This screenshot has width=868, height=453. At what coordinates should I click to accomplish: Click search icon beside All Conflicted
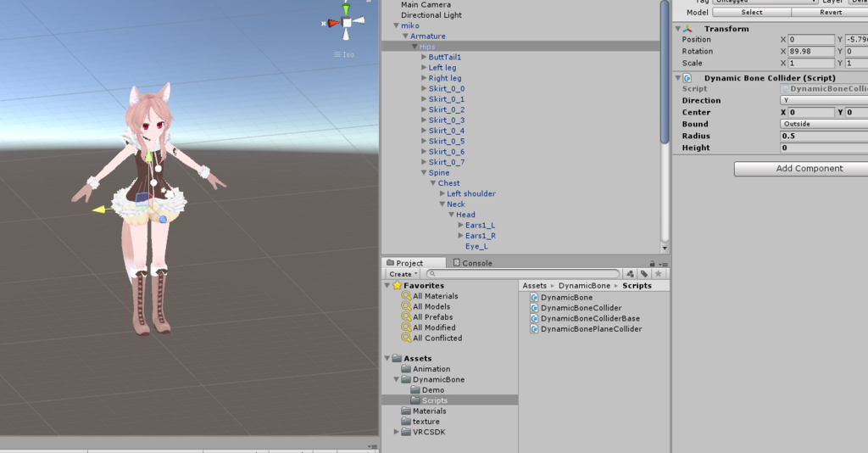click(x=406, y=338)
